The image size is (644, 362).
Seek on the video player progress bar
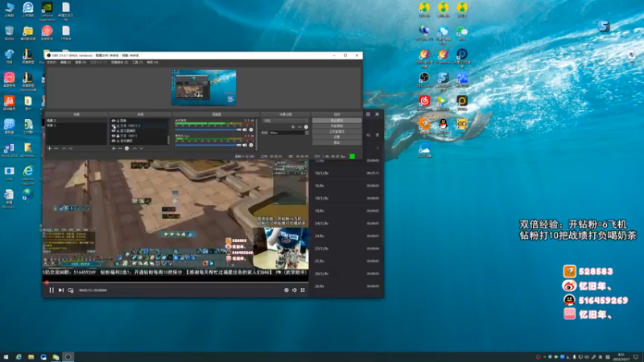point(175,282)
